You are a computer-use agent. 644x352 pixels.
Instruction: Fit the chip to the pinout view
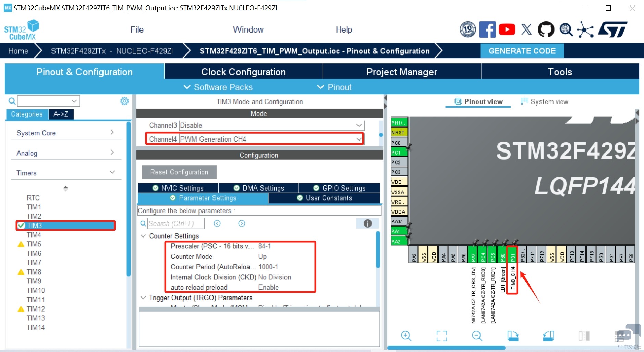pyautogui.click(x=442, y=336)
